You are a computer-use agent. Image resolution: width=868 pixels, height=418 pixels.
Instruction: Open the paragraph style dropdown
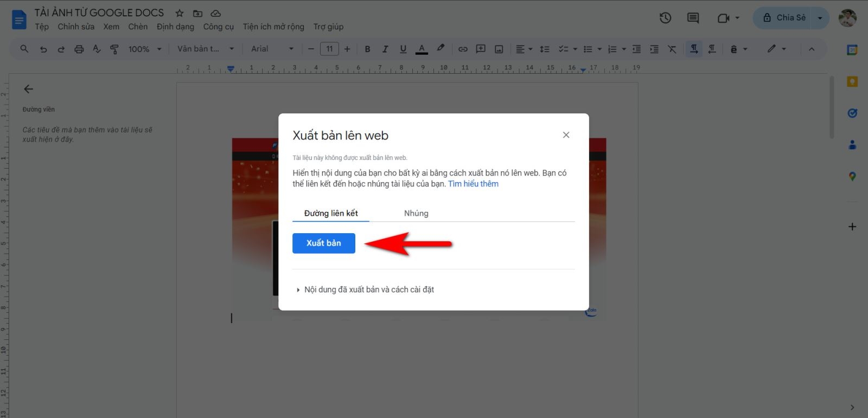205,49
